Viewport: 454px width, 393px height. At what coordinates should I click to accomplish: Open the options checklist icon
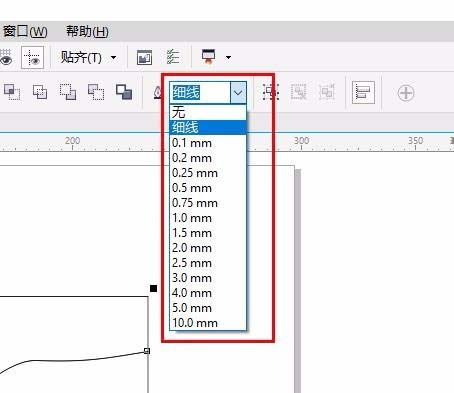(x=173, y=57)
